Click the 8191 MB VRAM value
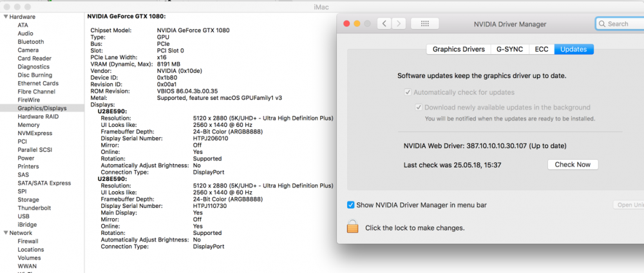Image resolution: width=644 pixels, height=273 pixels. point(168,64)
